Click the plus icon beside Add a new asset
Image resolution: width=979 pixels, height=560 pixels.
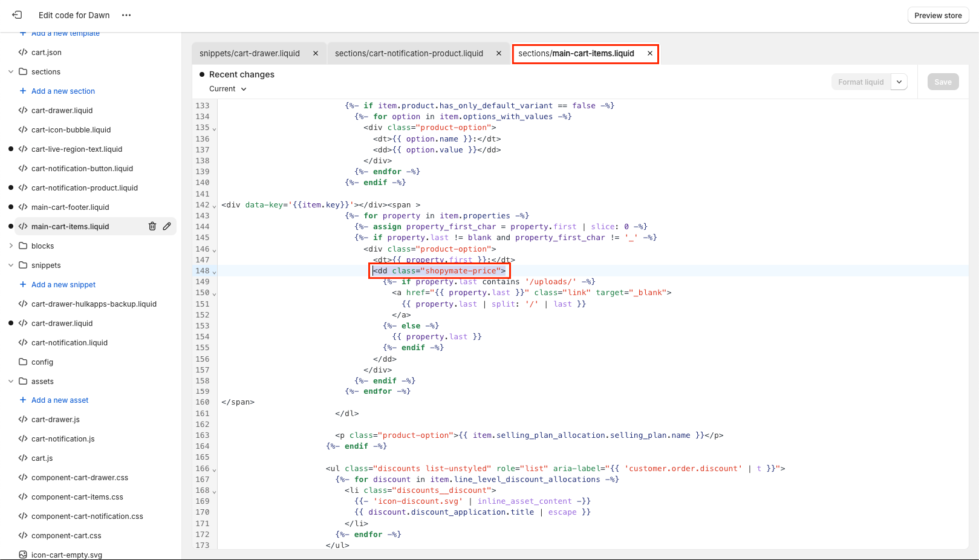23,400
